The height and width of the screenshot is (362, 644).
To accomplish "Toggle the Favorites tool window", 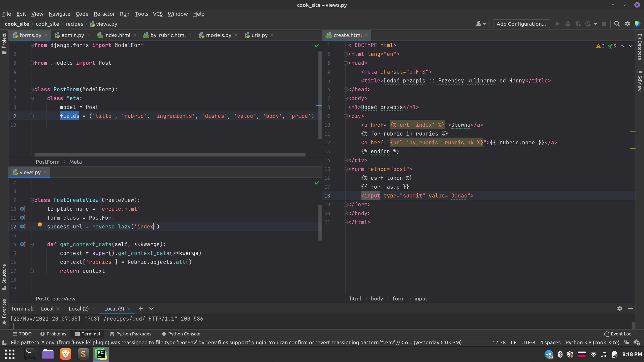I will pyautogui.click(x=4, y=312).
